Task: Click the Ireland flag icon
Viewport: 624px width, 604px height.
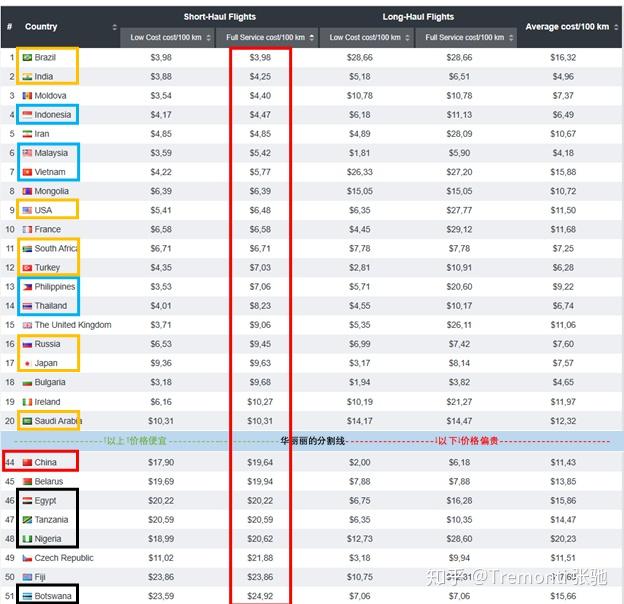Action: [27, 402]
